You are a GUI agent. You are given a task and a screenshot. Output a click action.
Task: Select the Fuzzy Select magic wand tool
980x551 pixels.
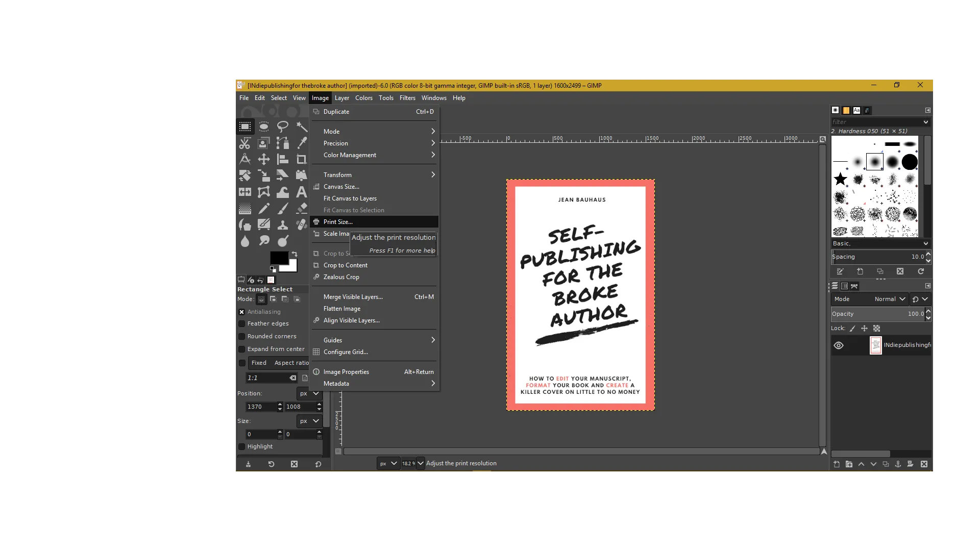pyautogui.click(x=302, y=127)
